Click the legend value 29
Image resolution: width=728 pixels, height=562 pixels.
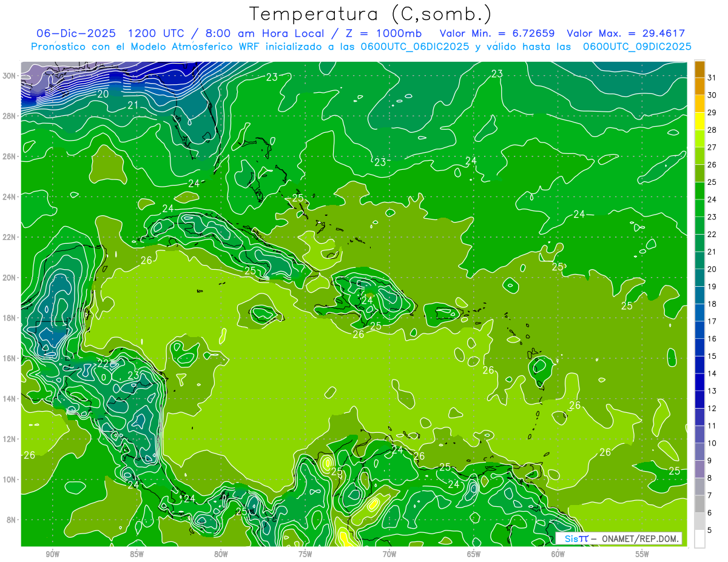click(712, 113)
